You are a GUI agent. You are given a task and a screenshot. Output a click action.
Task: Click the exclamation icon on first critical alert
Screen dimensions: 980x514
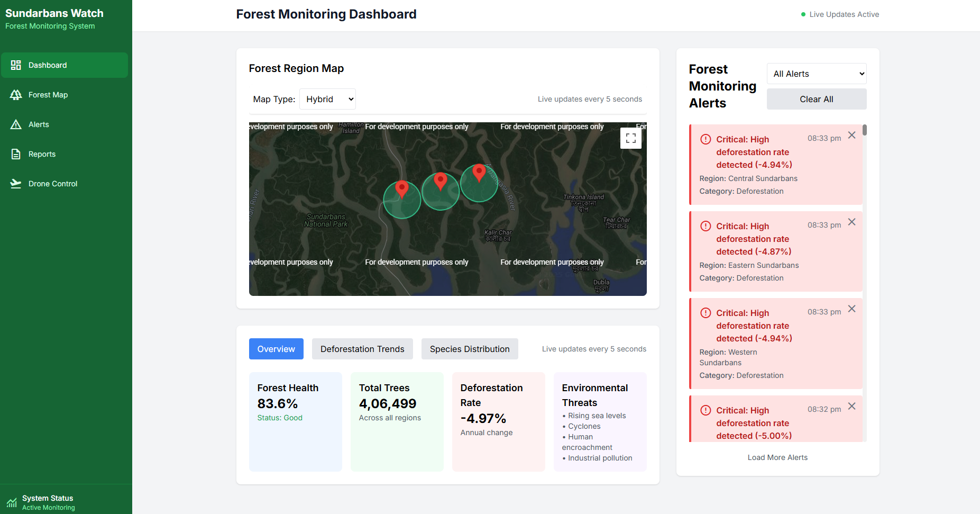pos(706,139)
